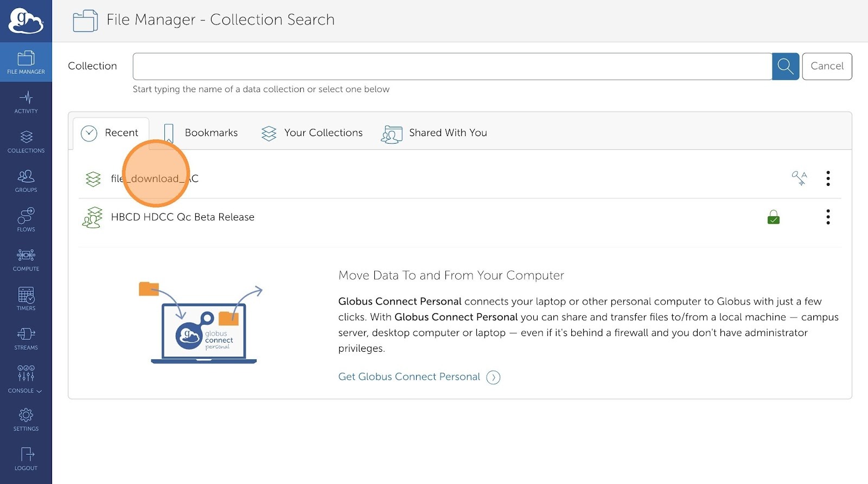Open options menu for HBCD HDCC row
Screen dimensions: 868x484
point(828,217)
